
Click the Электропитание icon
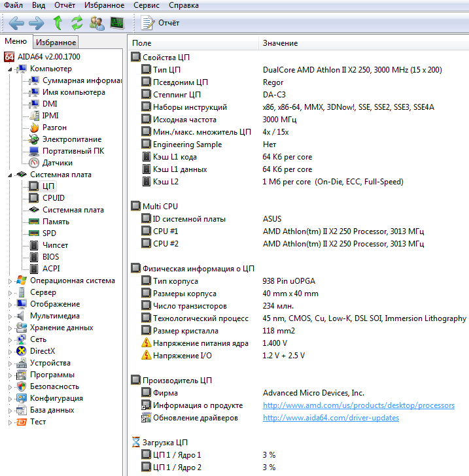(34, 139)
